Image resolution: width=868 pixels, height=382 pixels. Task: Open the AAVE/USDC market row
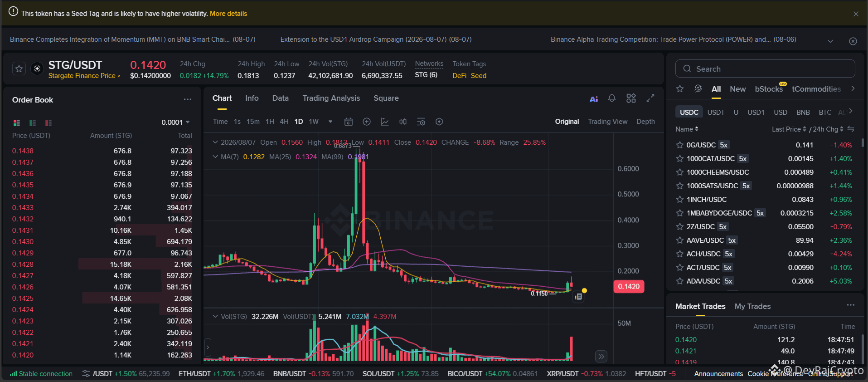[764, 240]
